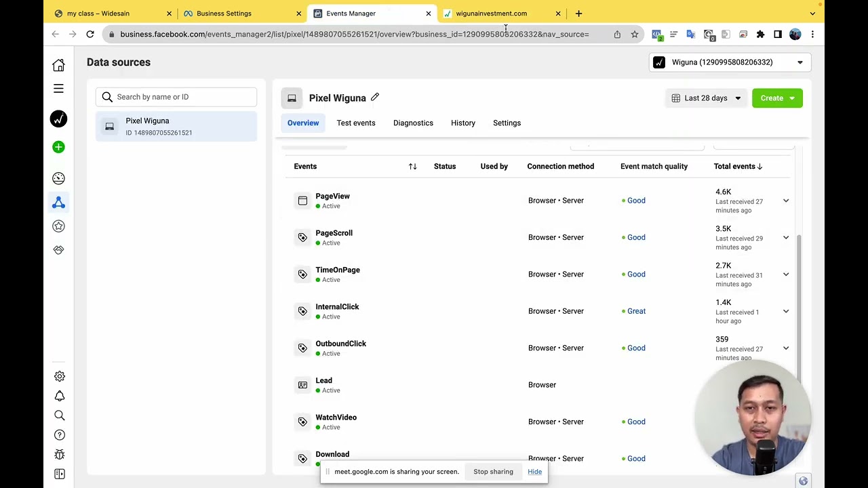Open the star custom conversions icon

[58, 226]
